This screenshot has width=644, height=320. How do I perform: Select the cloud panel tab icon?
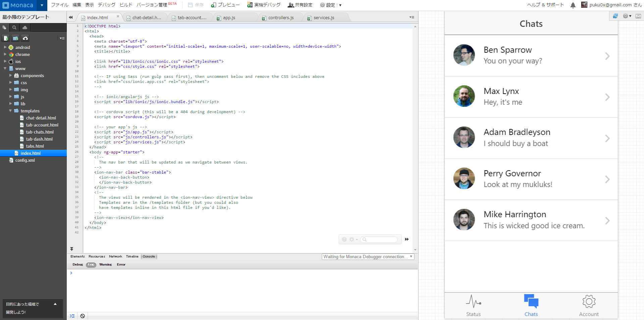click(25, 28)
